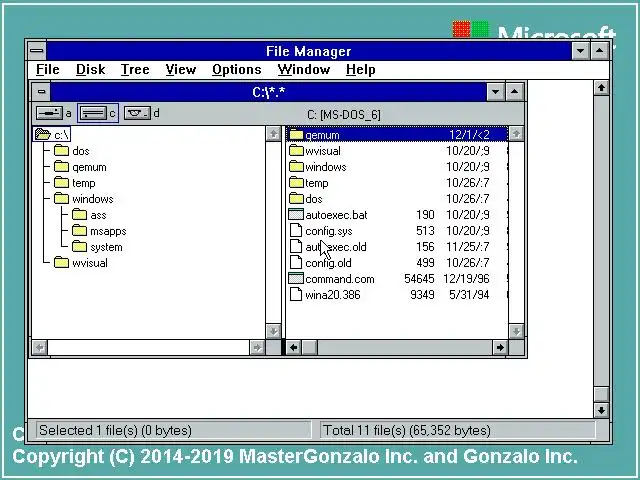
Task: Select the config.sys file name
Action: coord(329,231)
